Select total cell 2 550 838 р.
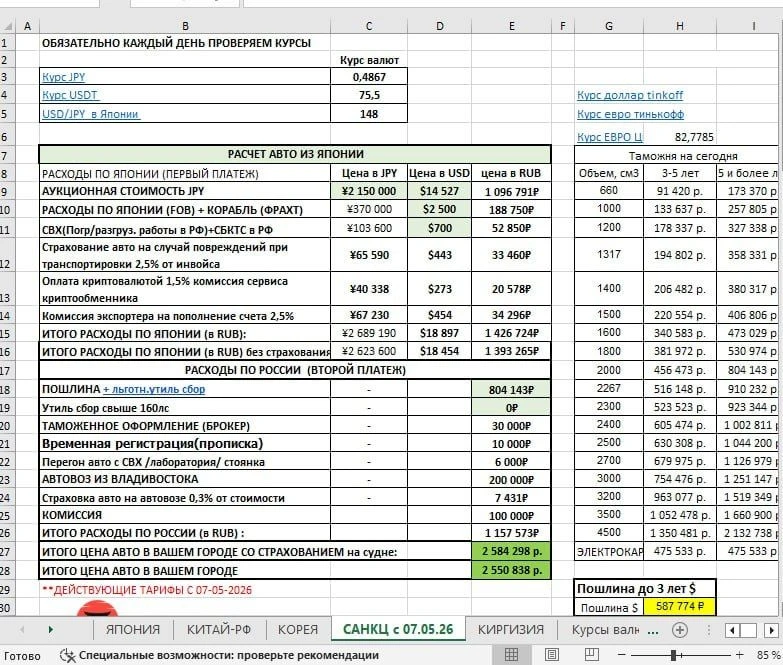The width and height of the screenshot is (783, 665). pos(511,570)
